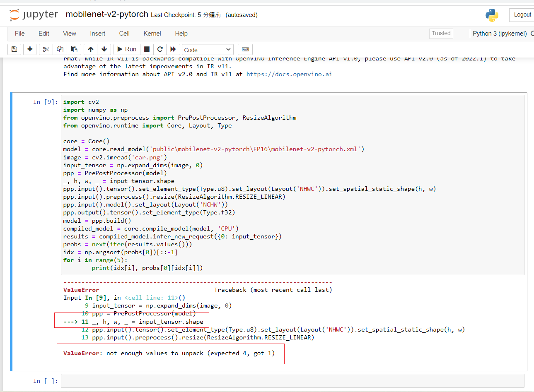This screenshot has height=392, width=534.
Task: Click the Jupyter logo
Action: pos(34,15)
